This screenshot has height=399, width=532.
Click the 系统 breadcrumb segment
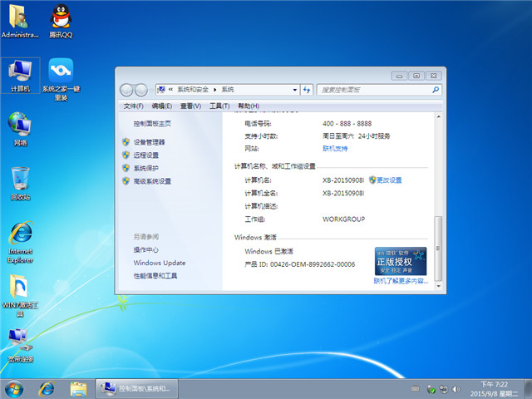coord(228,90)
